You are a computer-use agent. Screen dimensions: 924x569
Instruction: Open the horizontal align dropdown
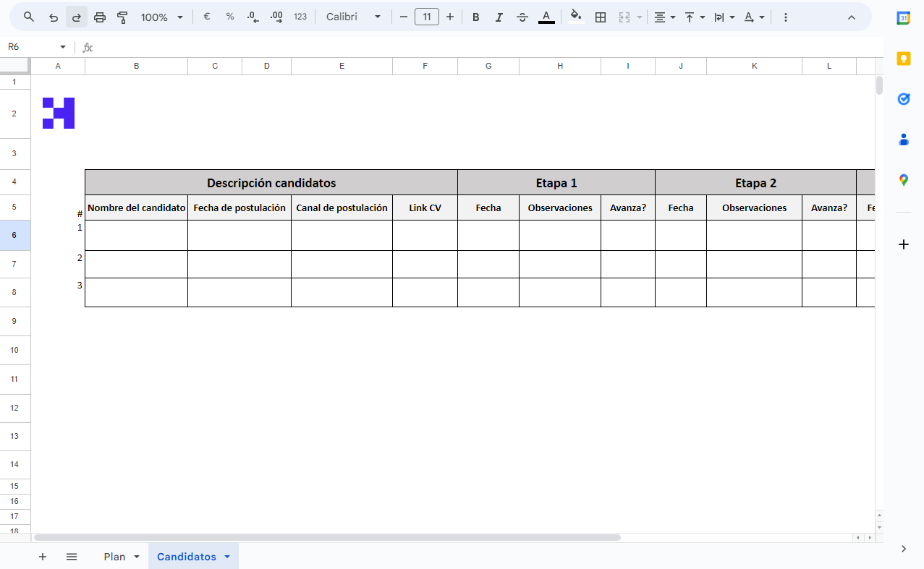(x=664, y=16)
